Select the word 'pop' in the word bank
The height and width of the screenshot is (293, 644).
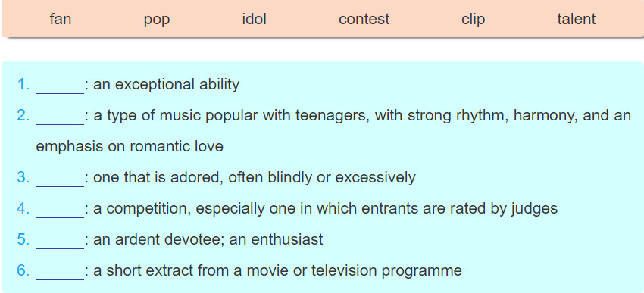tap(157, 19)
